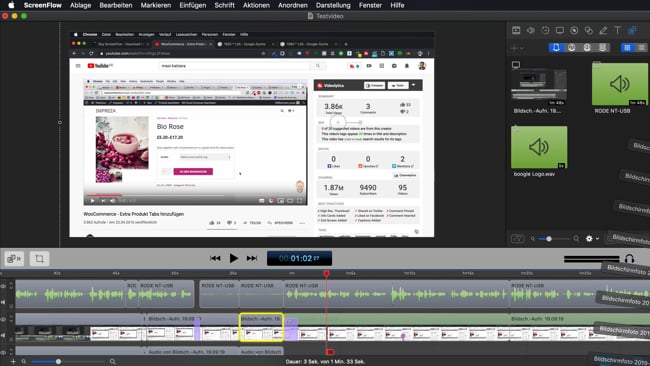Open the Anordnen menu
This screenshot has height=366, width=650.
coord(293,5)
